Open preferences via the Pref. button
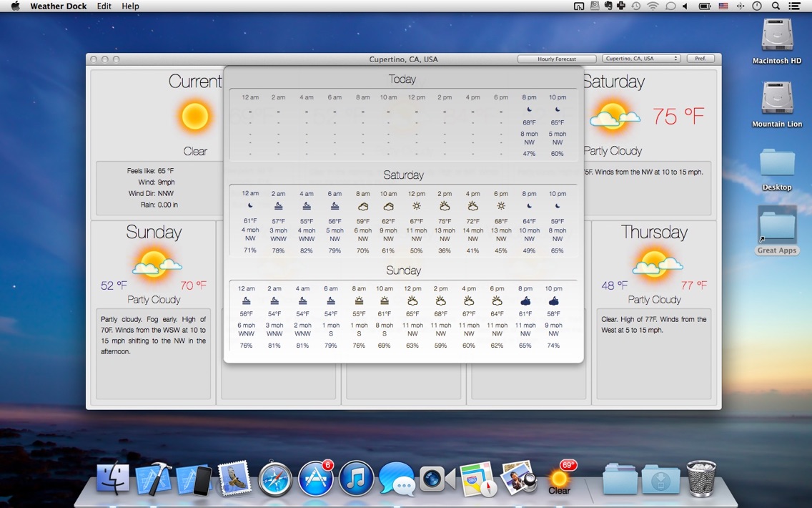The width and height of the screenshot is (812, 508). pos(701,59)
